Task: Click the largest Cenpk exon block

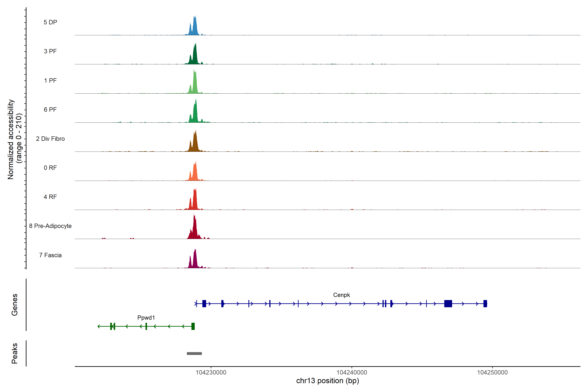Action: pos(448,304)
